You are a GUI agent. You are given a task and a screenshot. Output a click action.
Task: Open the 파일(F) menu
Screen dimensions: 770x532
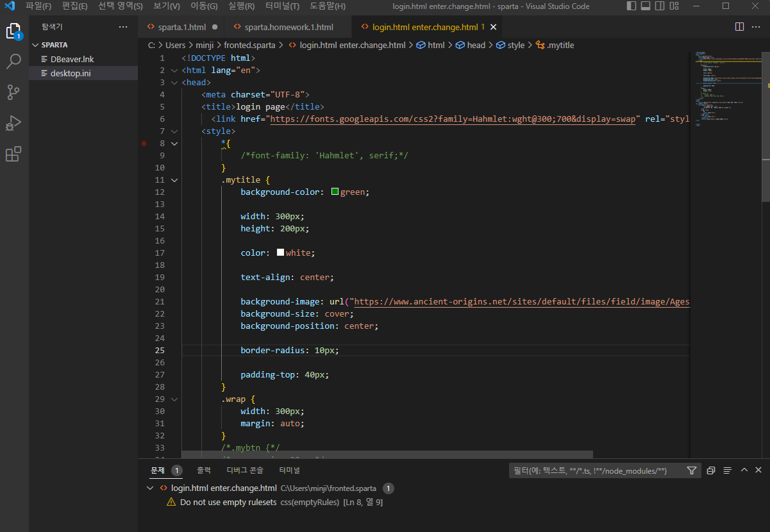[38, 6]
